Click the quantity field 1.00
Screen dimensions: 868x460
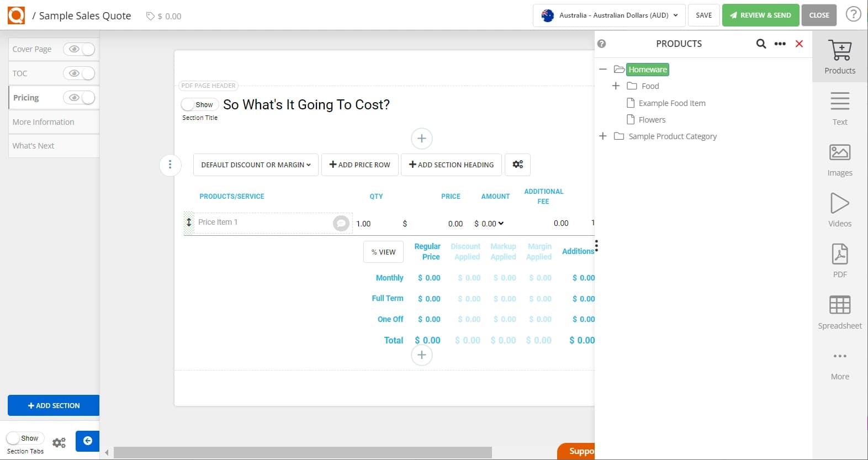[x=363, y=224]
